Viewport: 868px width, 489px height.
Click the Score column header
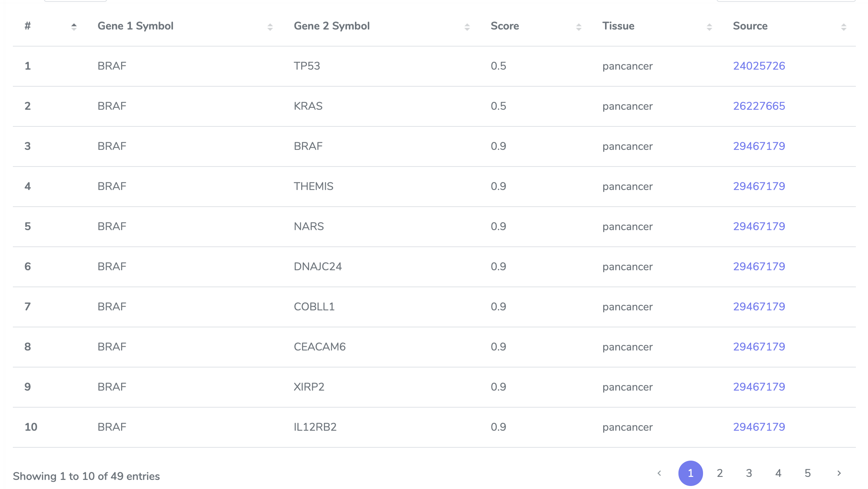(505, 26)
